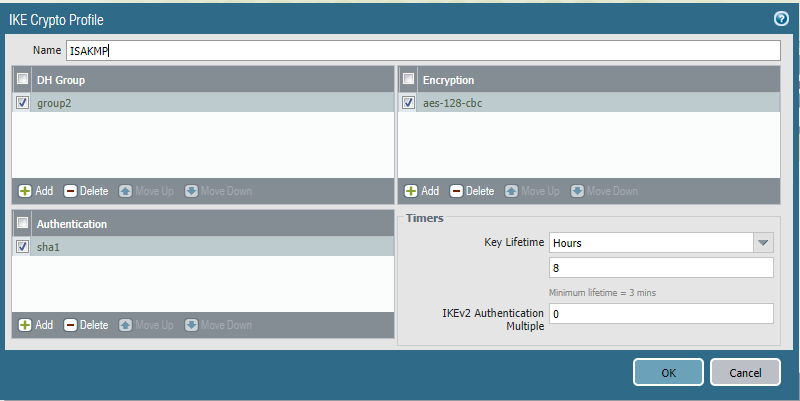Delete the selected Authentication entry

coord(86,325)
